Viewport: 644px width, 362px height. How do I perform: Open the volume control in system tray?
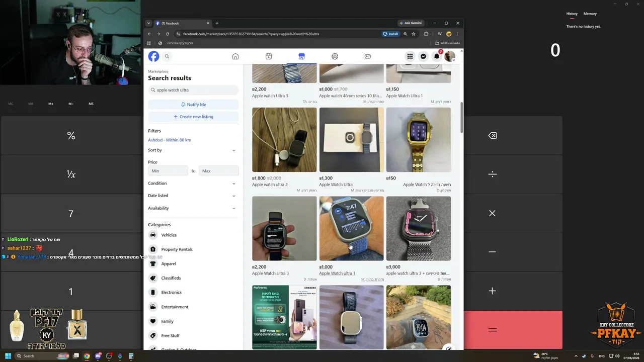pos(617,356)
